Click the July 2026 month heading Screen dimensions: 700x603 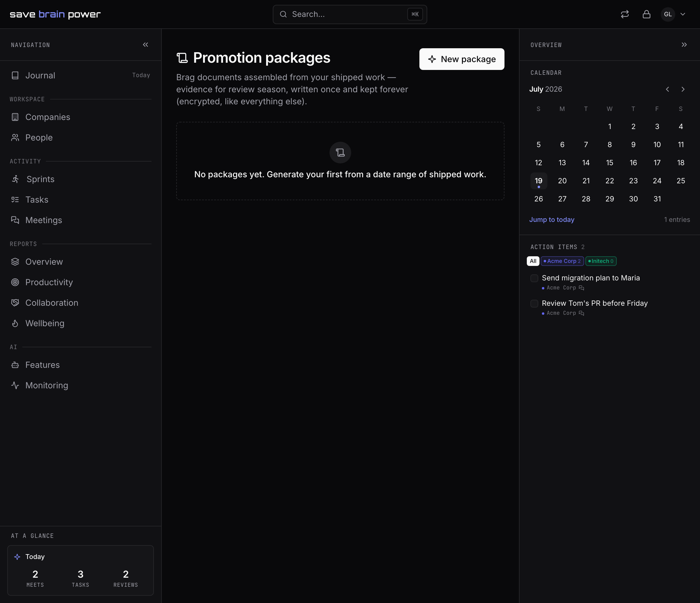pyautogui.click(x=546, y=89)
